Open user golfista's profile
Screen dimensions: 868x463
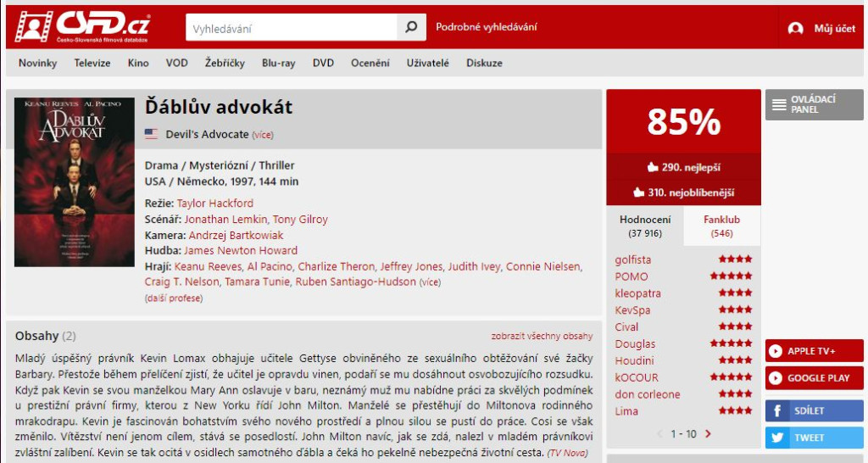632,259
